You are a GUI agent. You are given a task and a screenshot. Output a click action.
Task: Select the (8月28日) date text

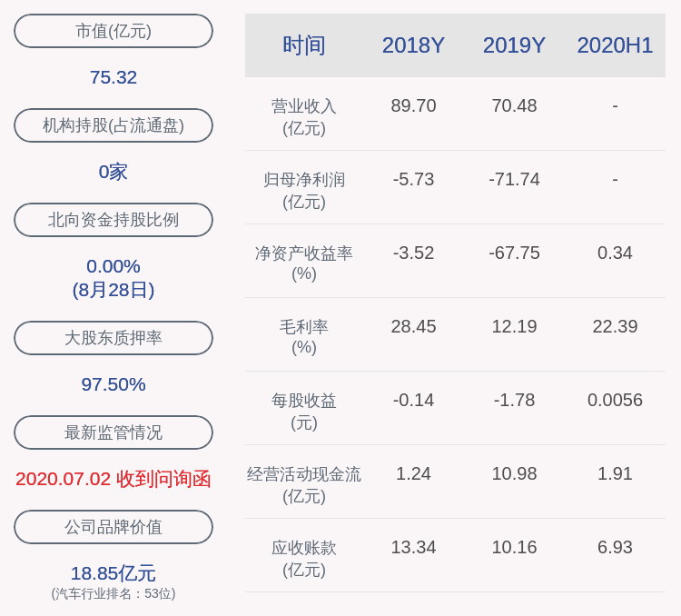[x=113, y=290]
